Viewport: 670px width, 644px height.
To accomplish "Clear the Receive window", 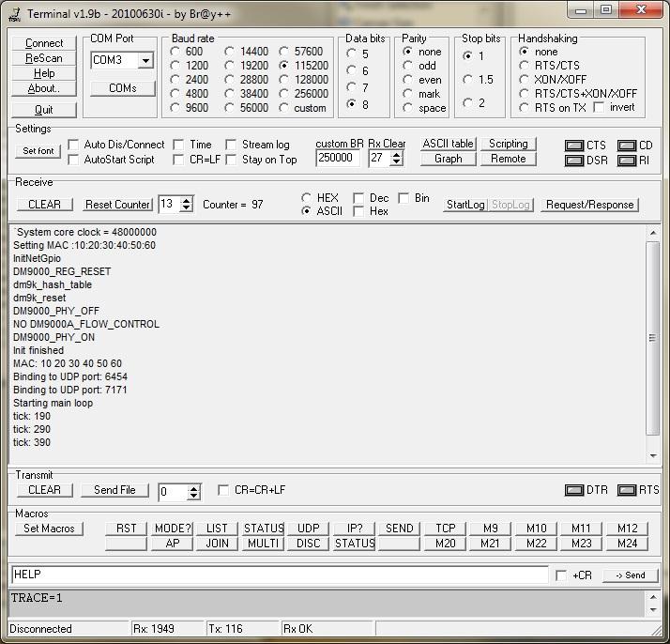I will pos(44,205).
